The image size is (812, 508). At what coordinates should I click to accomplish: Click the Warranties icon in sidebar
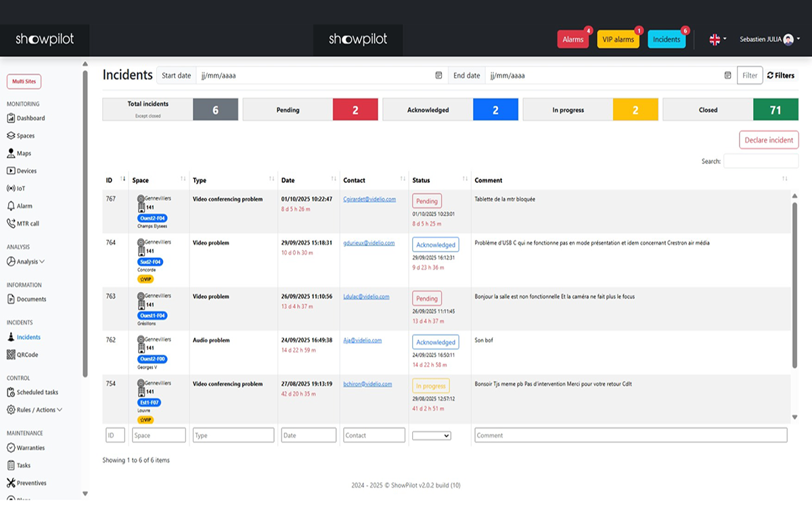[11, 448]
